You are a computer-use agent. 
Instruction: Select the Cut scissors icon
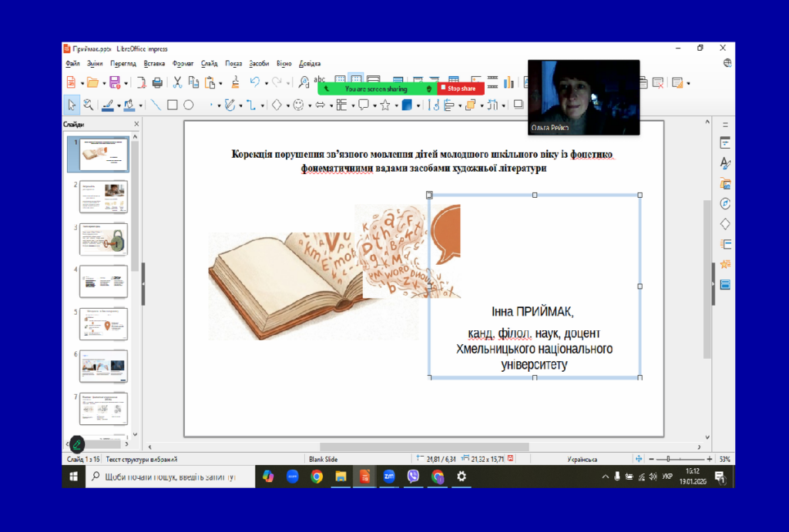click(x=177, y=82)
